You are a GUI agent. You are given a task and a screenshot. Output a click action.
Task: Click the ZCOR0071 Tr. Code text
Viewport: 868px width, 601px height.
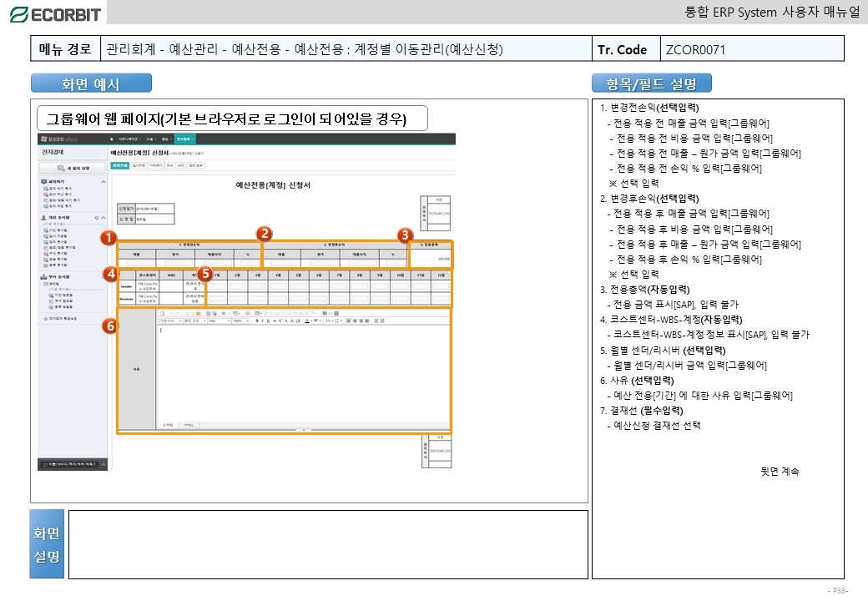coord(695,49)
